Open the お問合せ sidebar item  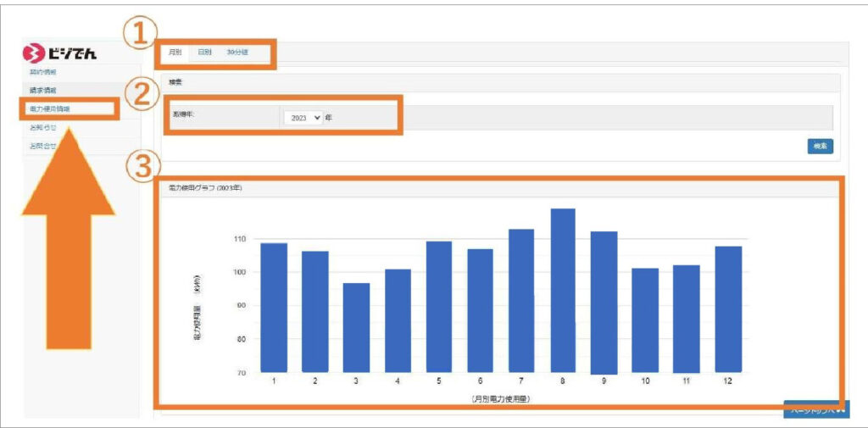click(41, 146)
